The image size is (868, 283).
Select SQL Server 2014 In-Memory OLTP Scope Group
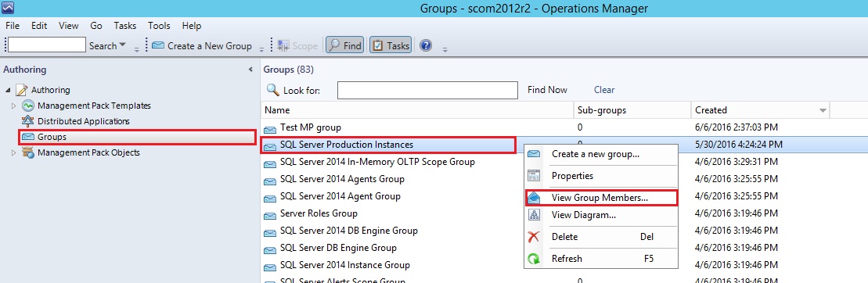point(377,162)
